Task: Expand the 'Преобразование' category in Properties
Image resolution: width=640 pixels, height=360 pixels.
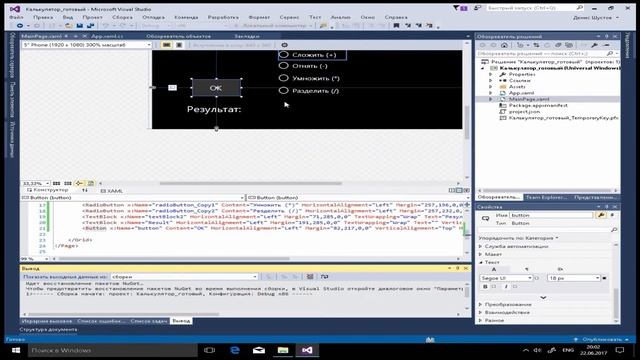Action: 481,304
